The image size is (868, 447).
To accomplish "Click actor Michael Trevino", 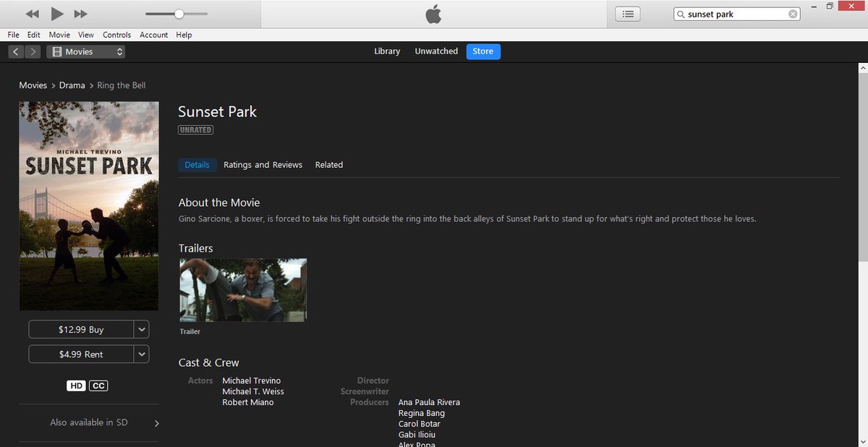I will click(252, 380).
